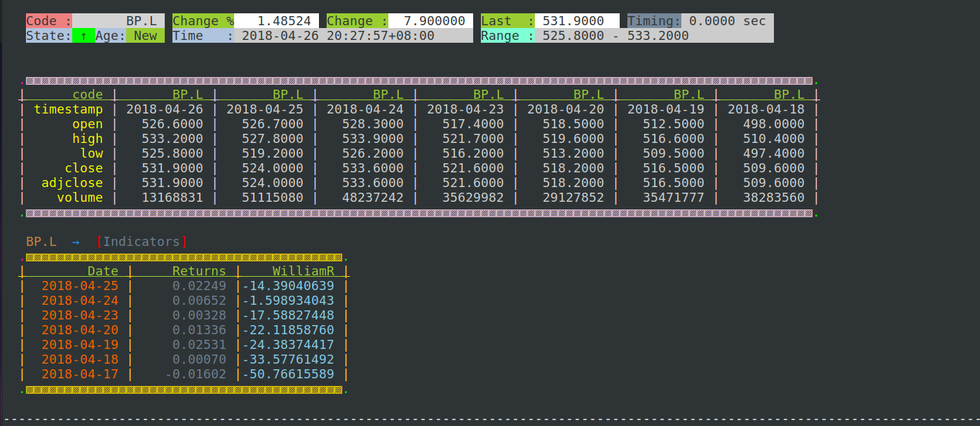Click the 'adjclose' row label
This screenshot has width=980, height=426.
point(72,183)
